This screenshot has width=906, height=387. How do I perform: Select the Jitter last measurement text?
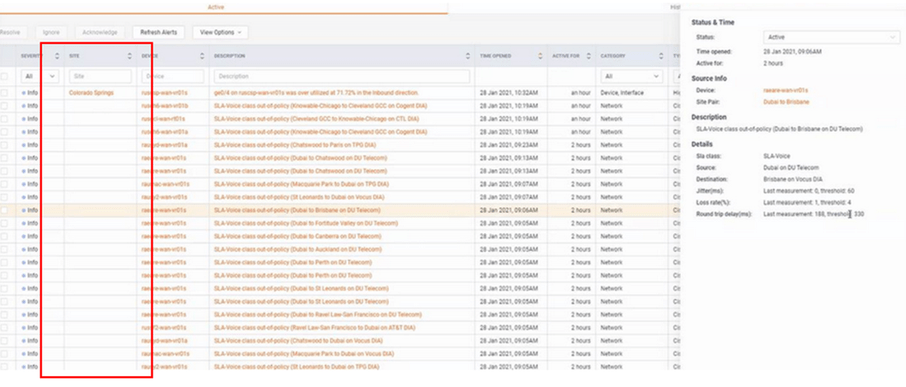click(x=808, y=191)
